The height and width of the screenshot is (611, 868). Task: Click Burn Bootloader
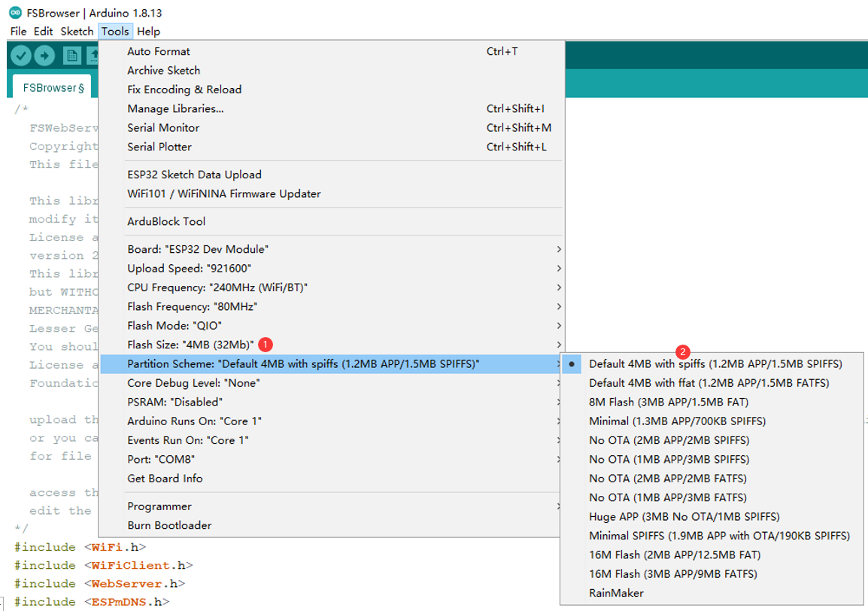click(x=331, y=525)
